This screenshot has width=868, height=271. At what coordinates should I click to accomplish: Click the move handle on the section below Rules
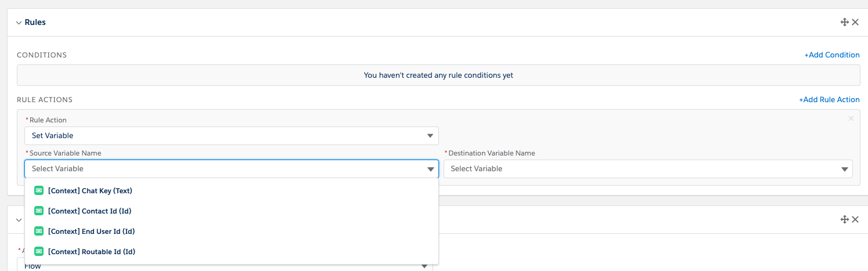[844, 219]
